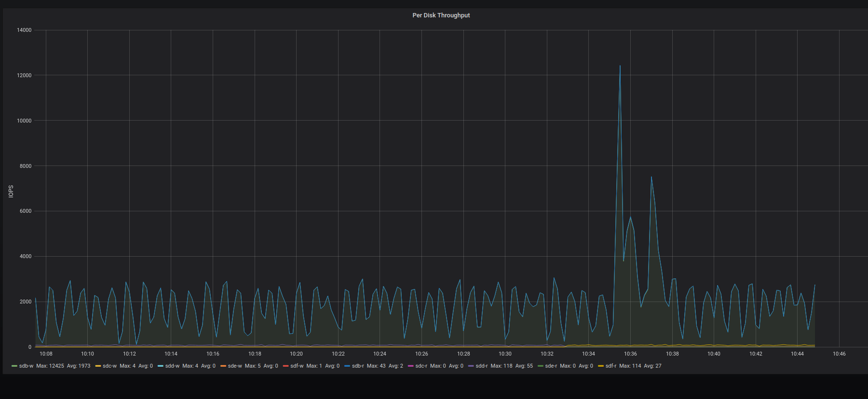Select the sdf-w legend entry name
Image resolution: width=868 pixels, height=399 pixels.
click(x=297, y=366)
